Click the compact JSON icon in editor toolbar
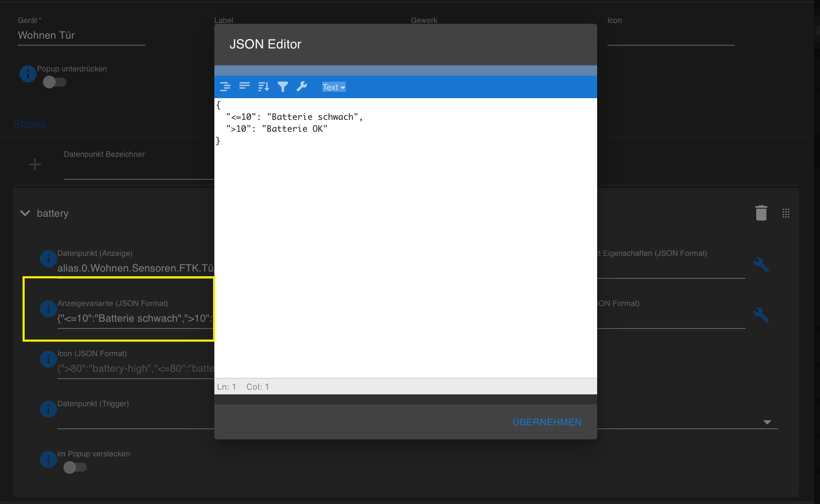 point(244,87)
